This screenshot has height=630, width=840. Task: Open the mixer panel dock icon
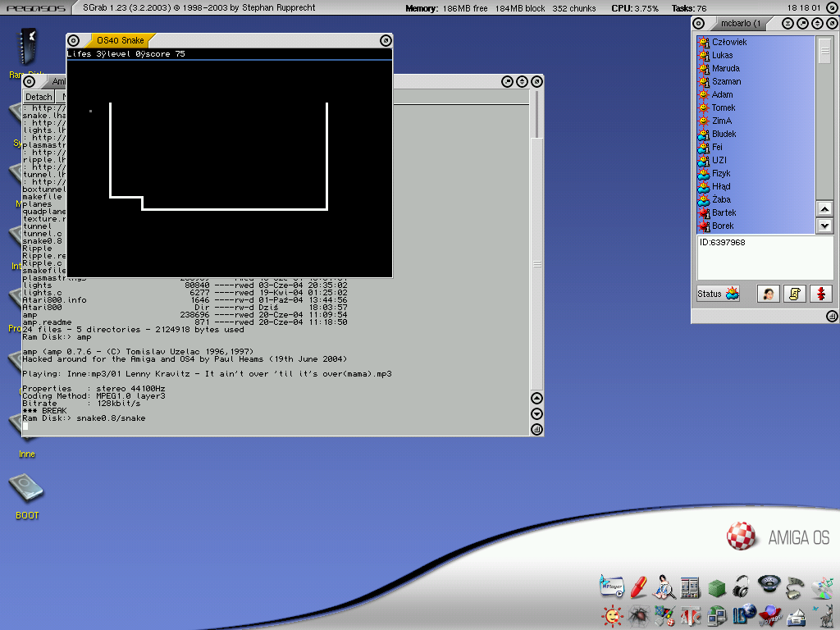coord(690,587)
